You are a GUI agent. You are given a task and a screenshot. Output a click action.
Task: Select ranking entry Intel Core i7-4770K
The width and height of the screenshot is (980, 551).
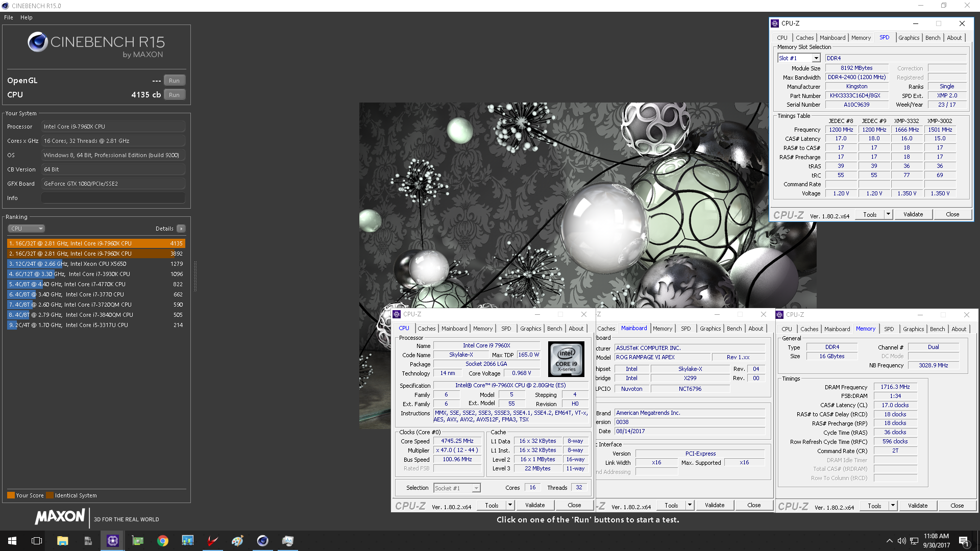coord(96,284)
